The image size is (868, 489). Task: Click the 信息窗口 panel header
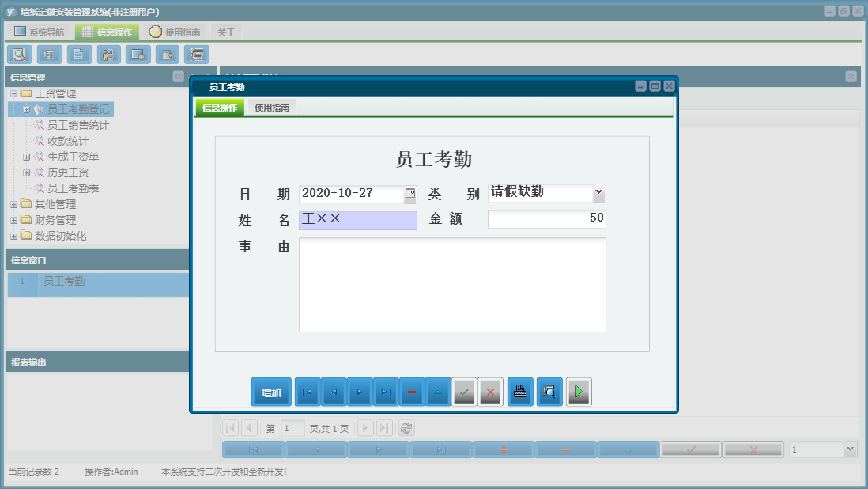coord(97,260)
